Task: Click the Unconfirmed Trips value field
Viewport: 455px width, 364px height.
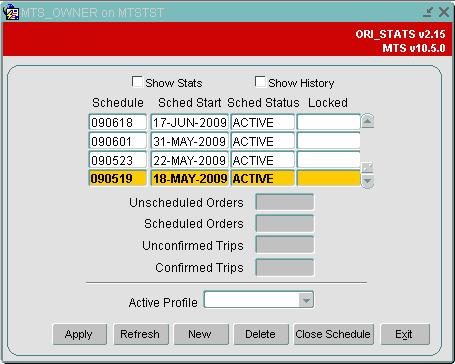Action: (285, 245)
